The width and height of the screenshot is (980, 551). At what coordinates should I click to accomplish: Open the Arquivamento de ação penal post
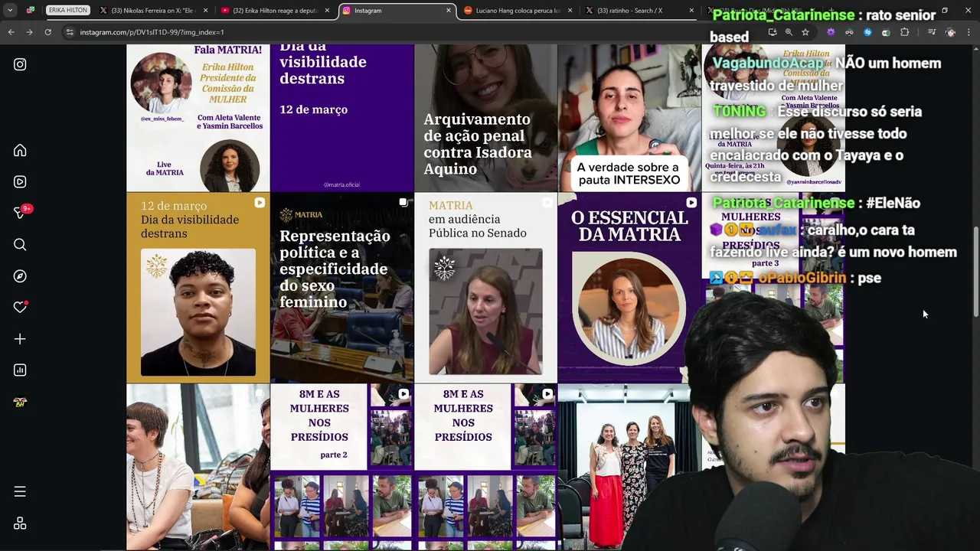pyautogui.click(x=486, y=118)
